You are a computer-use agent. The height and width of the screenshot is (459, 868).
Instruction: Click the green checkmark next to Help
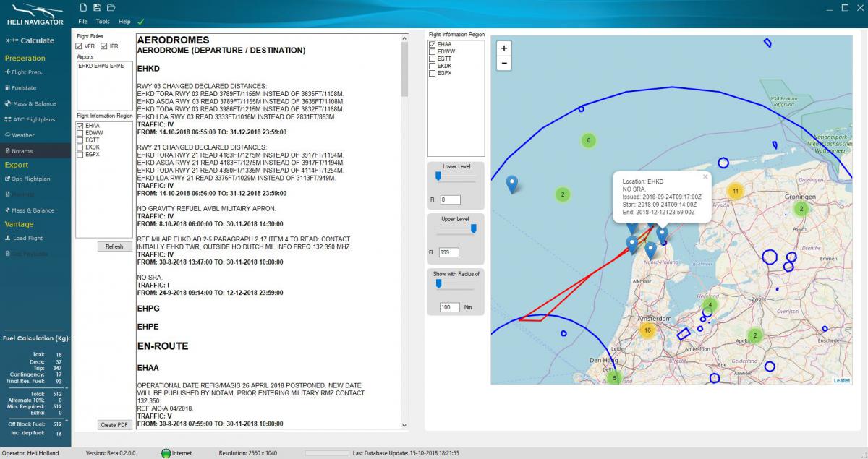[x=140, y=22]
